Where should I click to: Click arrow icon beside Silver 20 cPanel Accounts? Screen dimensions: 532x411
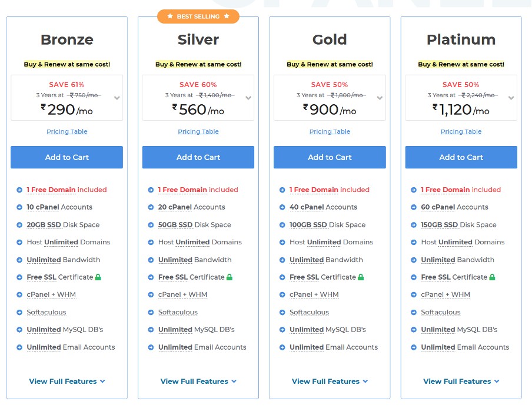[x=151, y=207]
